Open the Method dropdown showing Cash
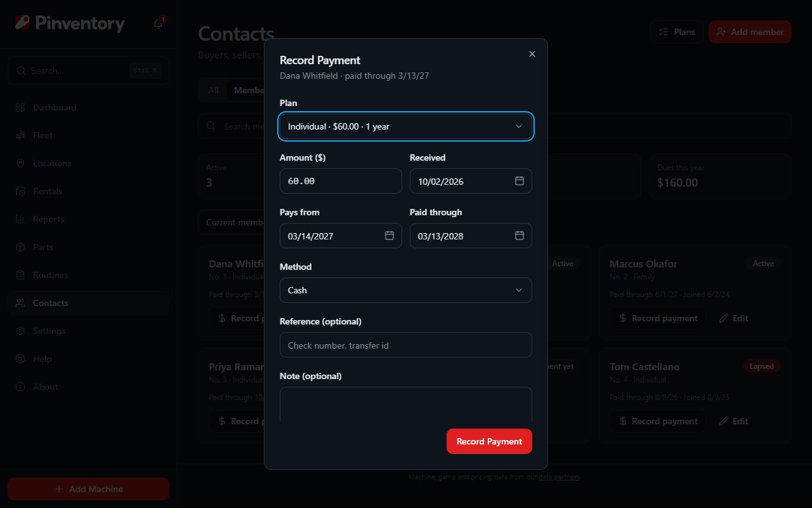The image size is (812, 508). click(406, 290)
